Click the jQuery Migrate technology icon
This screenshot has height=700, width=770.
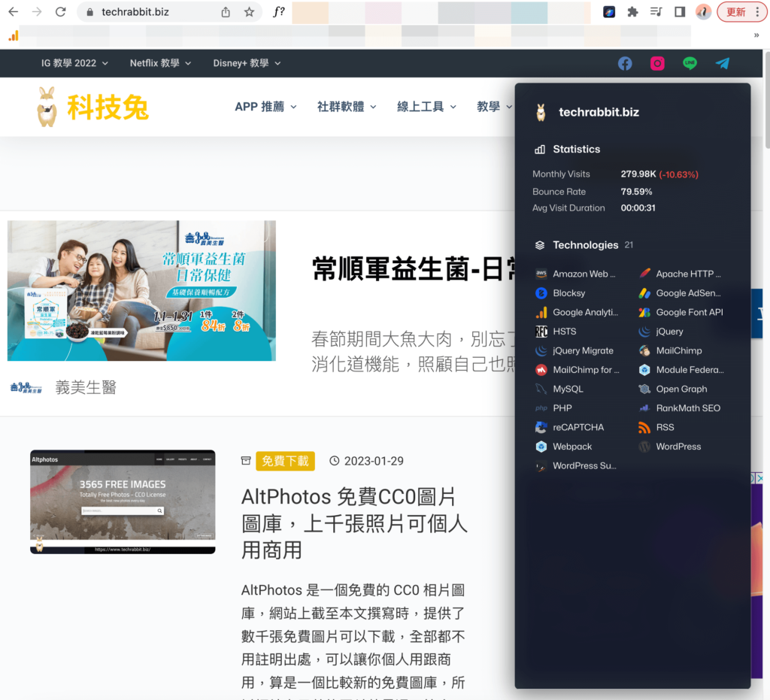[541, 350]
